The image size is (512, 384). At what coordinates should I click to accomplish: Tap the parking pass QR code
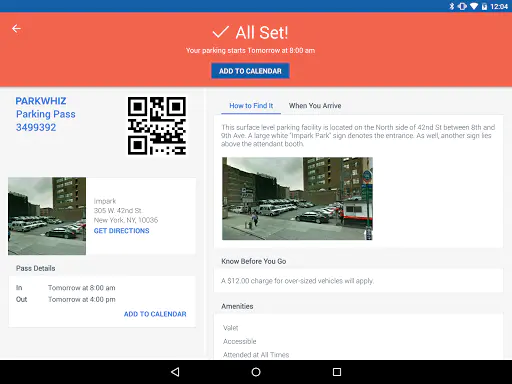point(157,126)
